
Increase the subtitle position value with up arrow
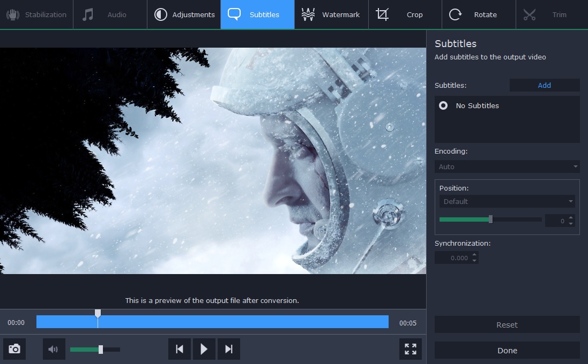(571, 218)
